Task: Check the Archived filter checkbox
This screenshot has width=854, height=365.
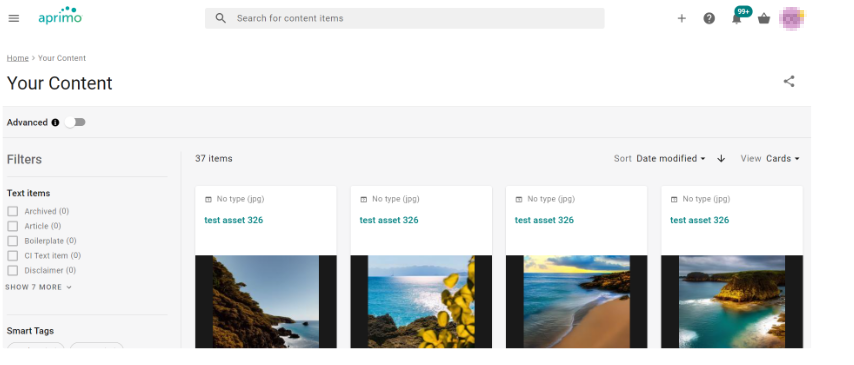Action: 13,211
